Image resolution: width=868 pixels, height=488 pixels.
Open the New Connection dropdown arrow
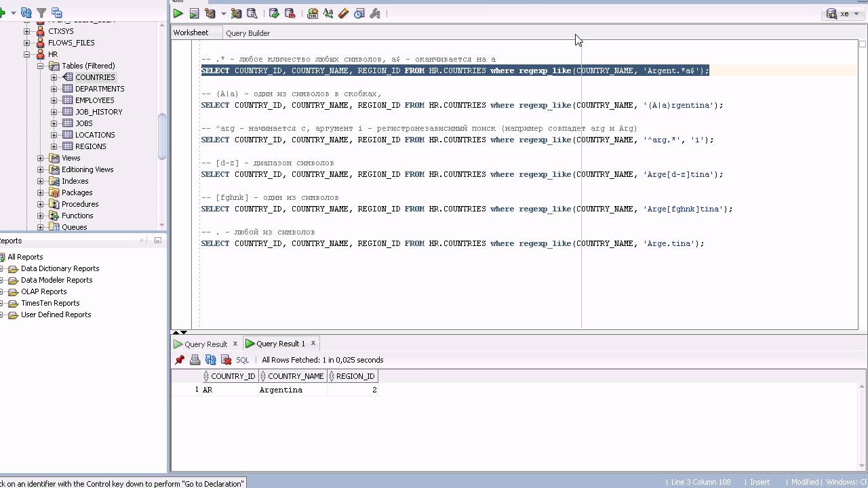(13, 14)
